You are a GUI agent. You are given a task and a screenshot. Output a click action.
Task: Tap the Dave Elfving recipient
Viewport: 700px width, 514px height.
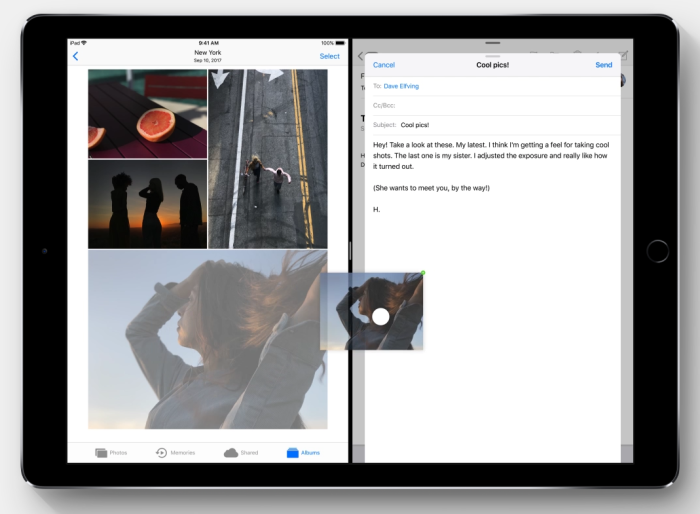coord(401,86)
